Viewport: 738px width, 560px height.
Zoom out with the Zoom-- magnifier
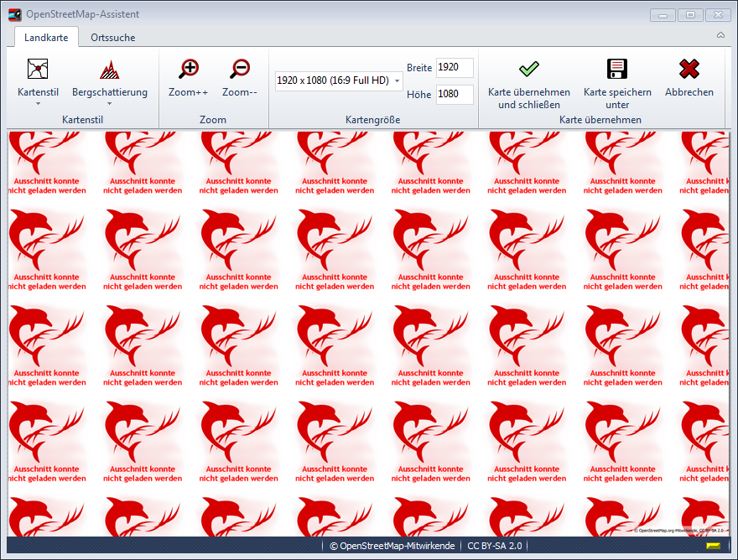240,69
